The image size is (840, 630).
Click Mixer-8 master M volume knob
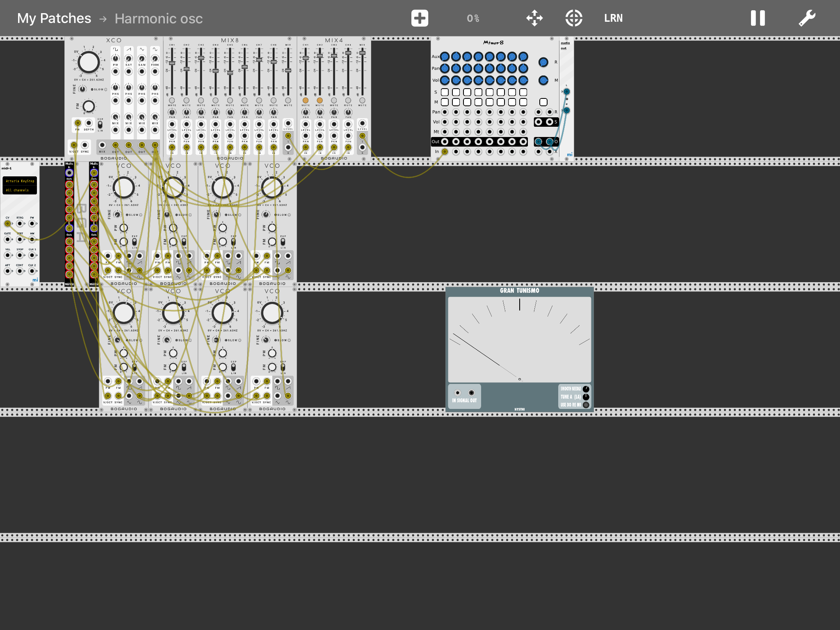point(543,80)
